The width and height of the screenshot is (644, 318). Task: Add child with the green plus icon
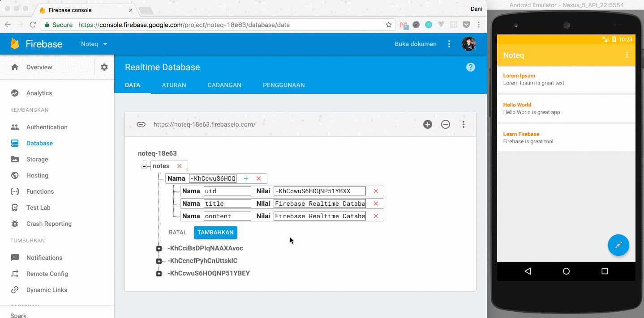246,178
